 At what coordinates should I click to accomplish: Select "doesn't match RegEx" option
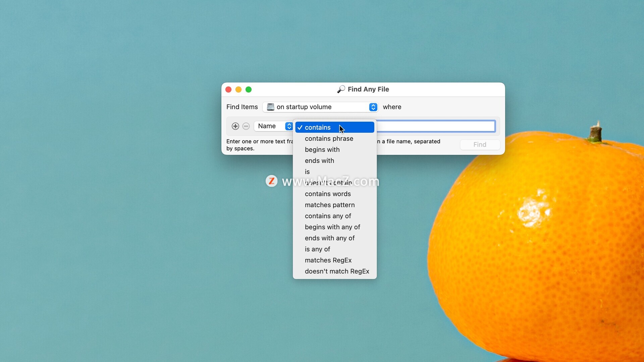(x=334, y=271)
